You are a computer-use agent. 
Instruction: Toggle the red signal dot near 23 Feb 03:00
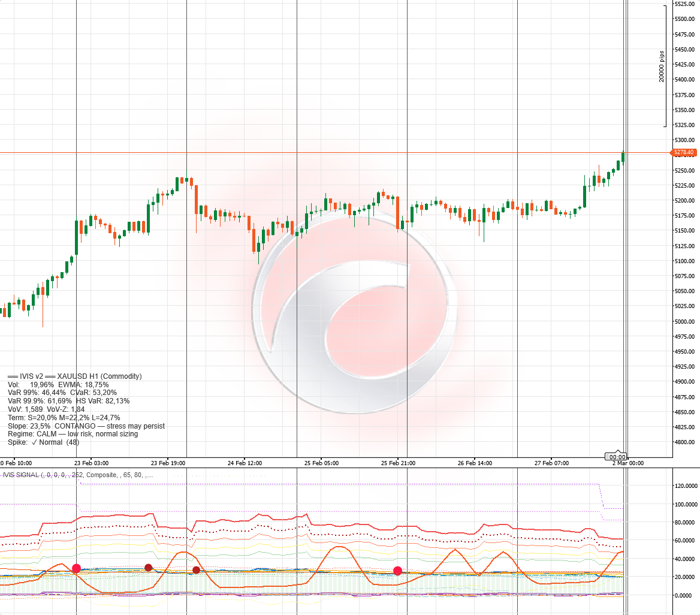pyautogui.click(x=76, y=567)
